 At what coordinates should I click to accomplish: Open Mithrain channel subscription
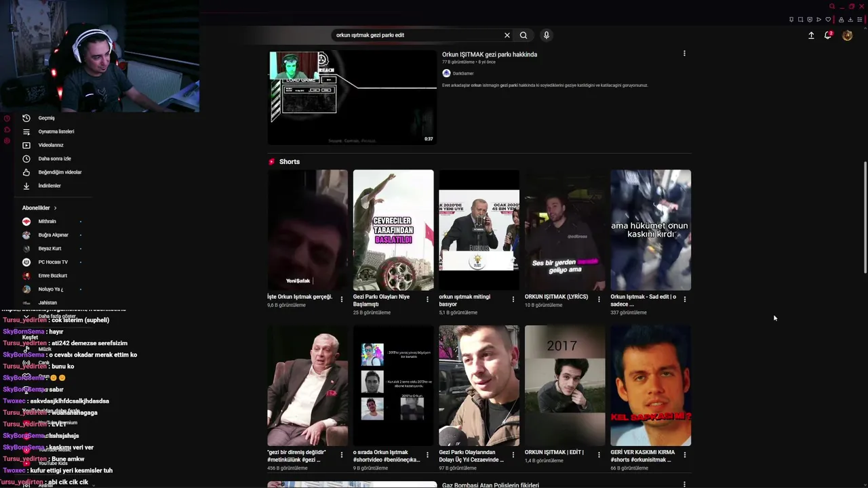pos(47,222)
